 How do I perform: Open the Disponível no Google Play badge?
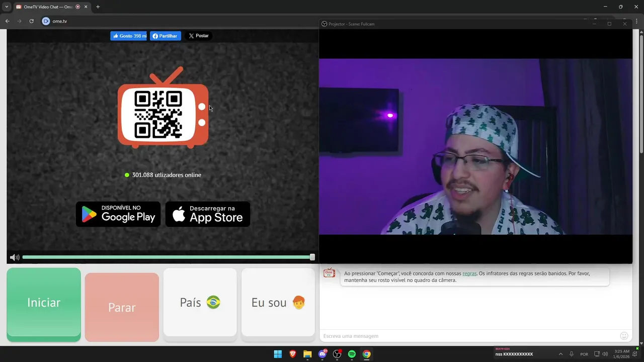pos(118,214)
